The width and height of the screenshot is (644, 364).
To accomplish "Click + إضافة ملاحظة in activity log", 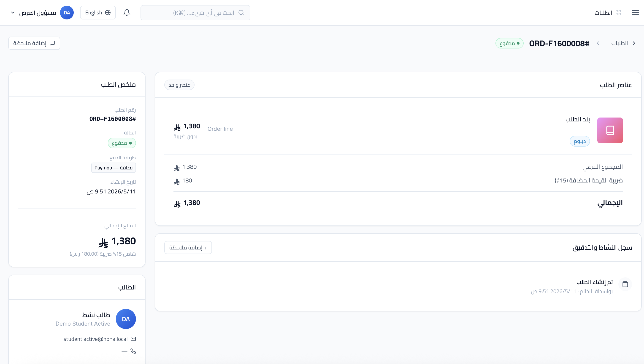I will pos(188,247).
